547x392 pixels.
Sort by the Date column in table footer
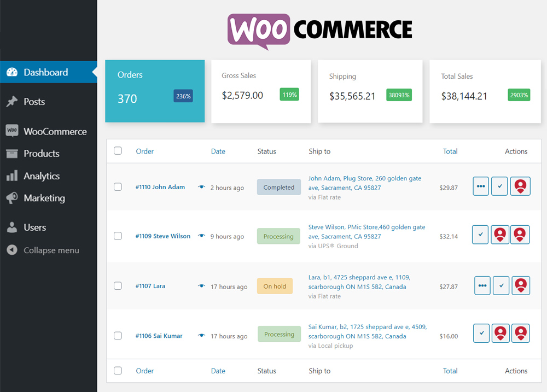(218, 371)
